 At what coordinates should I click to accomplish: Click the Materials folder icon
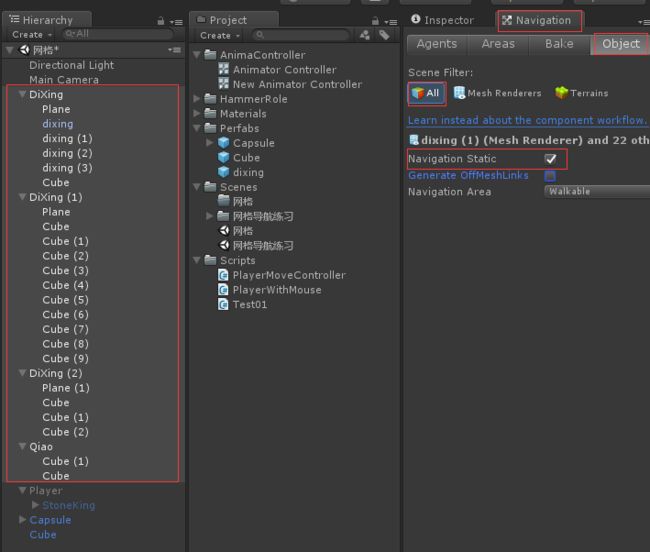pos(211,113)
